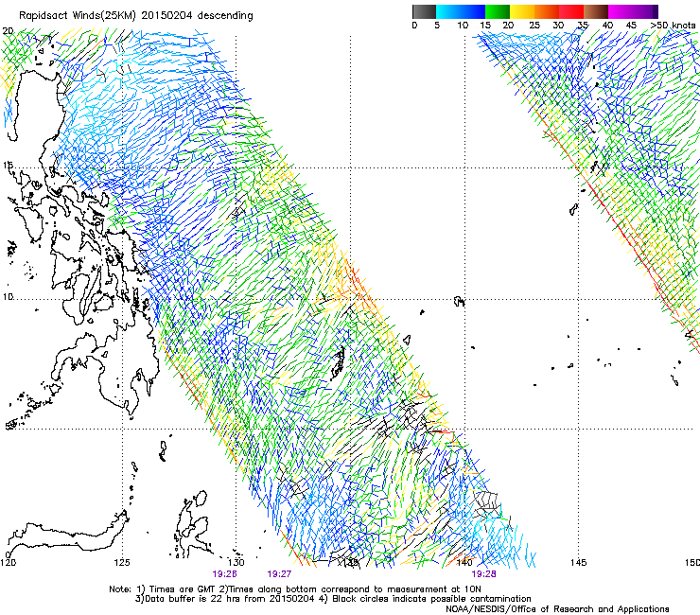Click the note line starting 'Note: 1) Times are GMT'

[294, 589]
